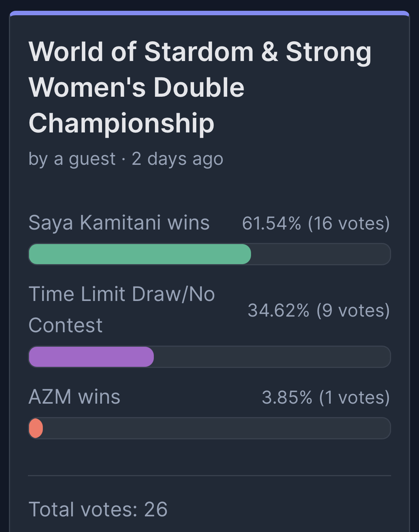Click the green filled Saya Kamitani bar
This screenshot has width=419, height=532.
click(x=140, y=254)
